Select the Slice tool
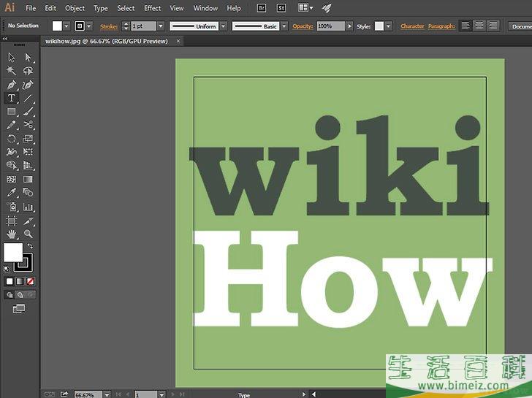 (x=28, y=221)
